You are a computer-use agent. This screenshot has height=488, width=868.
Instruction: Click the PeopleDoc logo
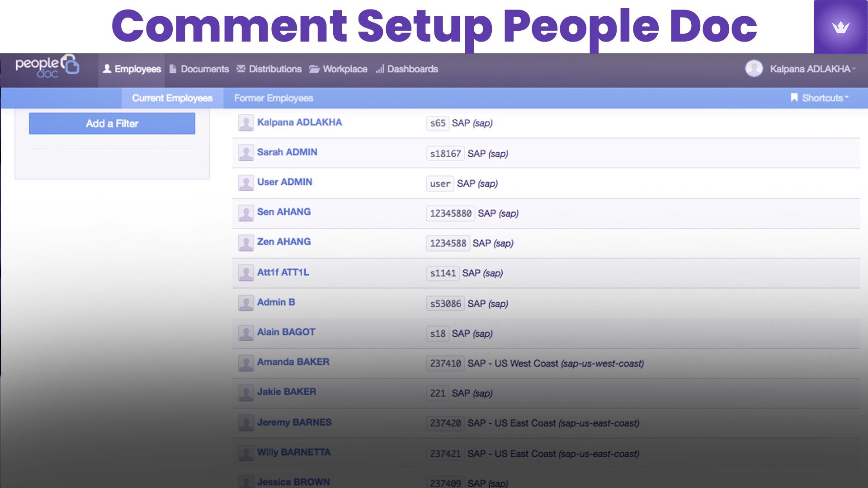tap(47, 66)
